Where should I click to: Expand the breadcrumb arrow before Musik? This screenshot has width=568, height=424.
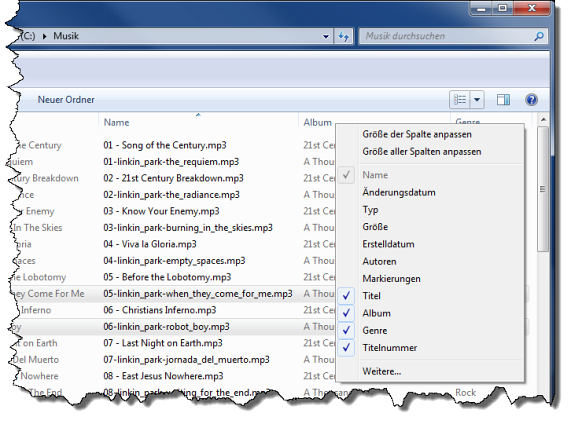click(x=45, y=36)
